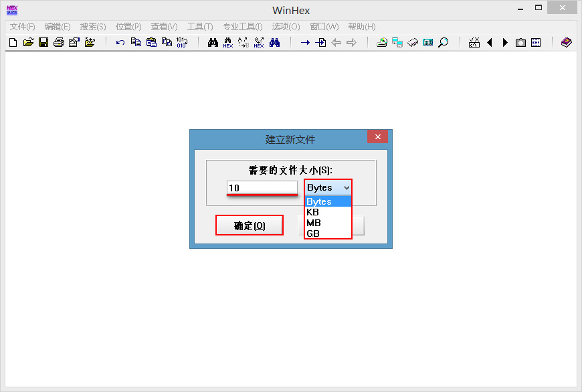Click the black left triangle icon
The image size is (582, 392).
point(490,43)
